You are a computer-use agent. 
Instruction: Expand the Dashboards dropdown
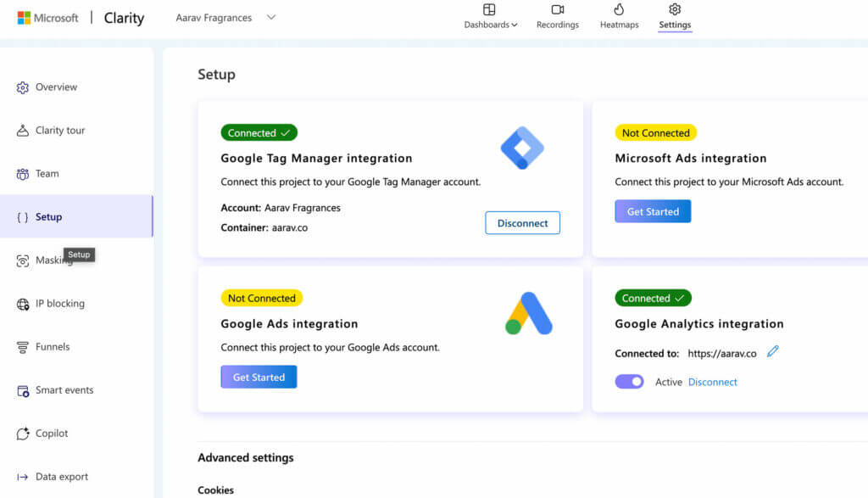[x=490, y=17]
